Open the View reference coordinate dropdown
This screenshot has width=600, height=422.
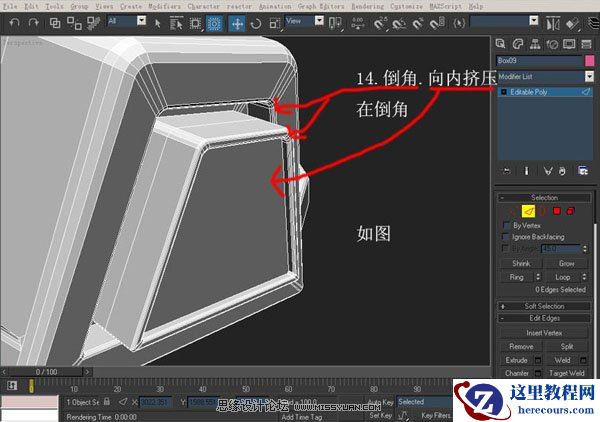pos(319,21)
